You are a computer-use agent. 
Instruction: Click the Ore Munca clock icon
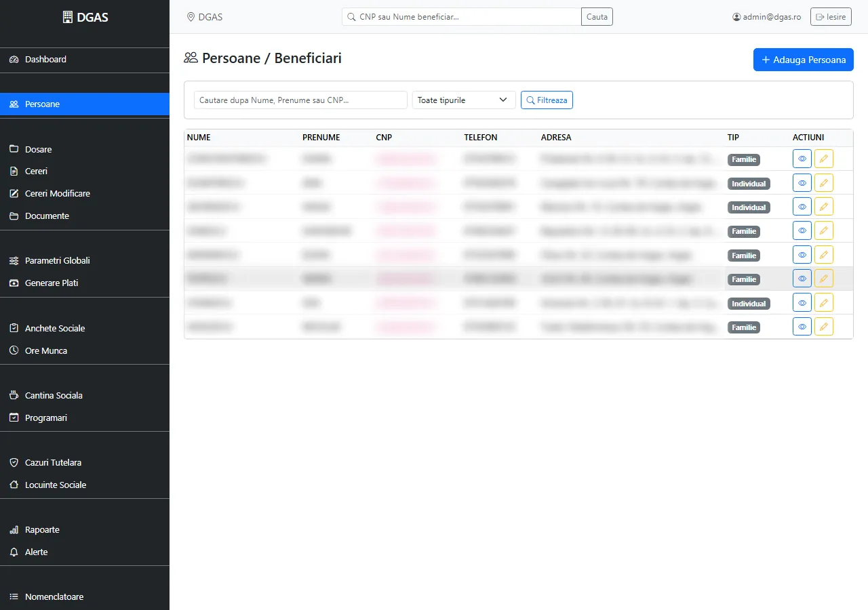pyautogui.click(x=14, y=350)
